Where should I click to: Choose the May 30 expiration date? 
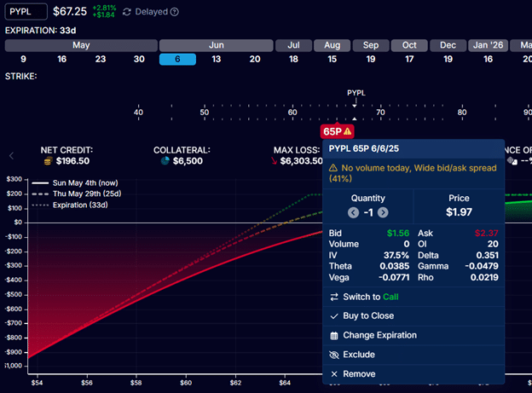pyautogui.click(x=139, y=59)
